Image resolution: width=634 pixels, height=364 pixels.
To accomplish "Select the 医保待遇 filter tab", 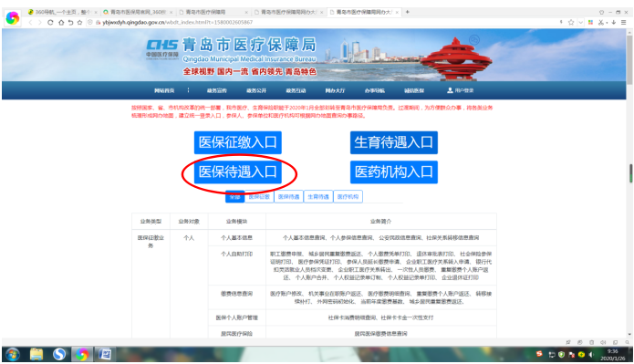I will (288, 196).
